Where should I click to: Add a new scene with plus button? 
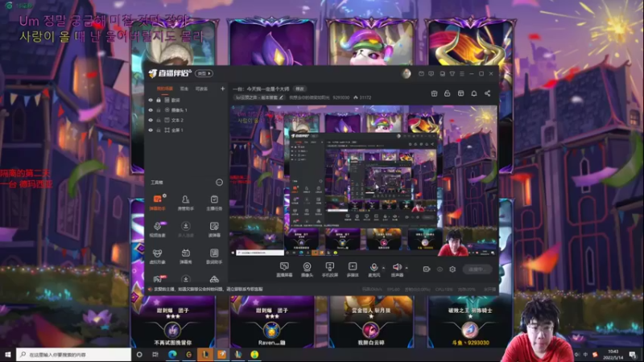pyautogui.click(x=223, y=88)
